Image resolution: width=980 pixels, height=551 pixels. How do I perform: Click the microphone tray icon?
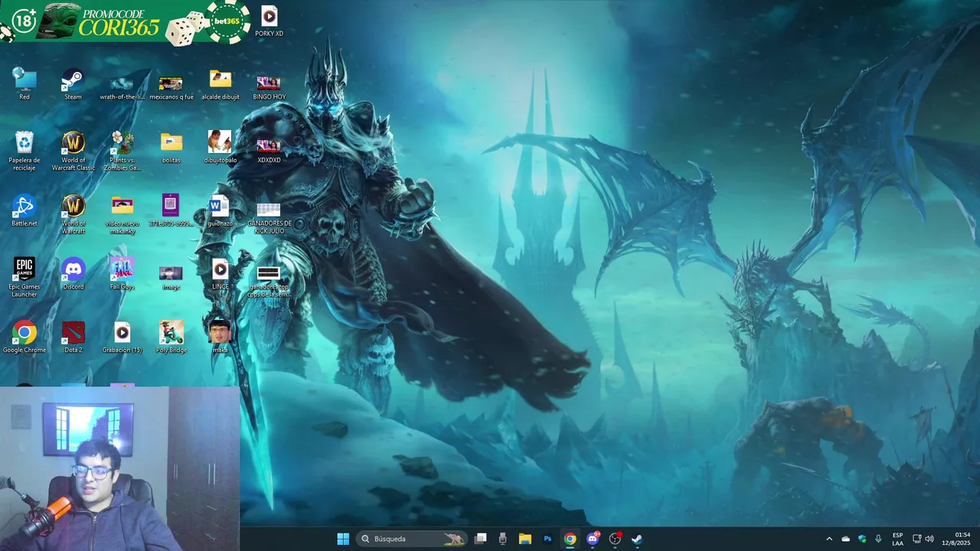(x=878, y=539)
